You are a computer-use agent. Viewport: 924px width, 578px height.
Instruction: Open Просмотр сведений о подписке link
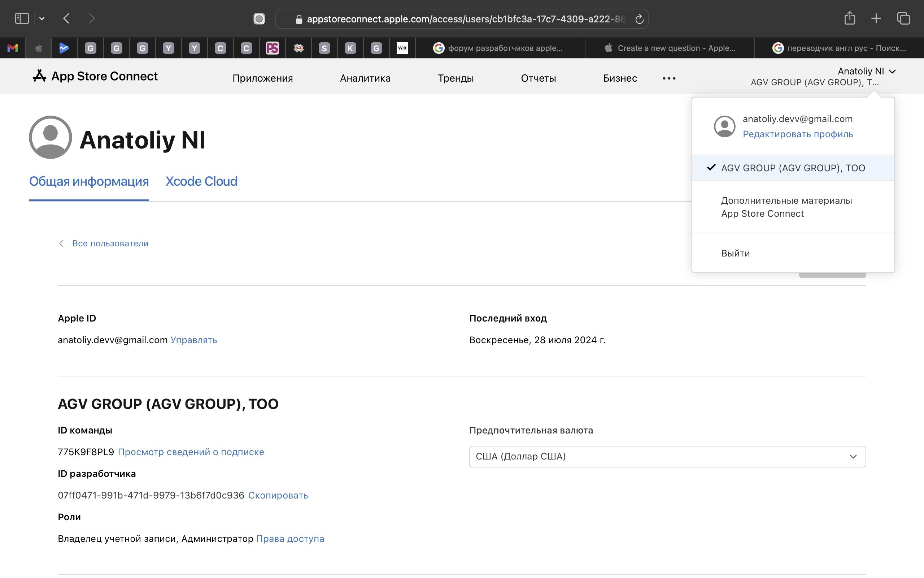(191, 452)
